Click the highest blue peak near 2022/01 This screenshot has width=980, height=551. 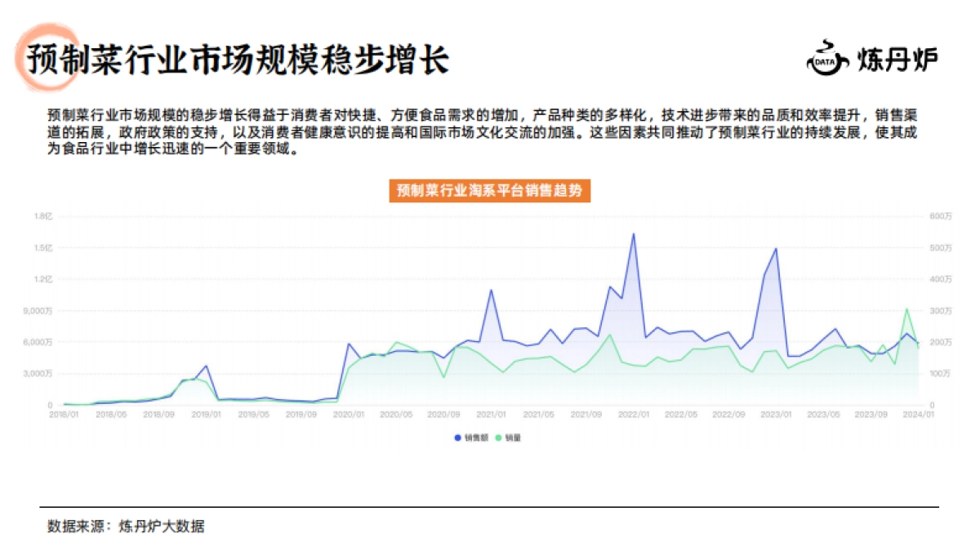tap(635, 234)
